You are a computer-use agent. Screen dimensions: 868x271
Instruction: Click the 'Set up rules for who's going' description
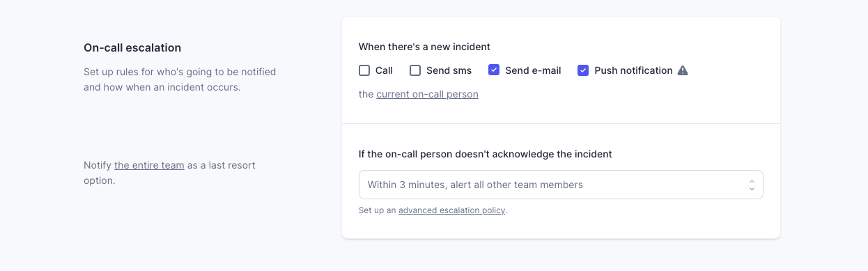180,79
